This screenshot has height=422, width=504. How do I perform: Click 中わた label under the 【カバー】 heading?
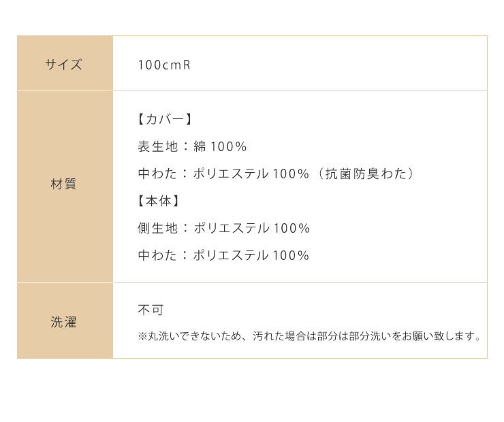coord(158,174)
